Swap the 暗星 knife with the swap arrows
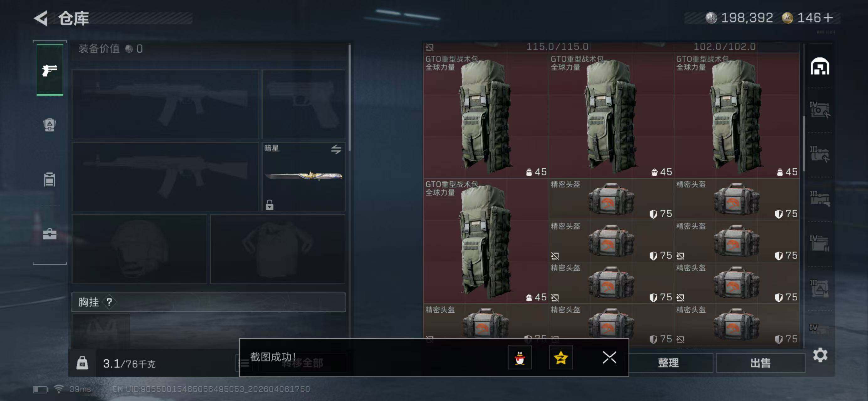Image resolution: width=868 pixels, height=401 pixels. [x=336, y=149]
